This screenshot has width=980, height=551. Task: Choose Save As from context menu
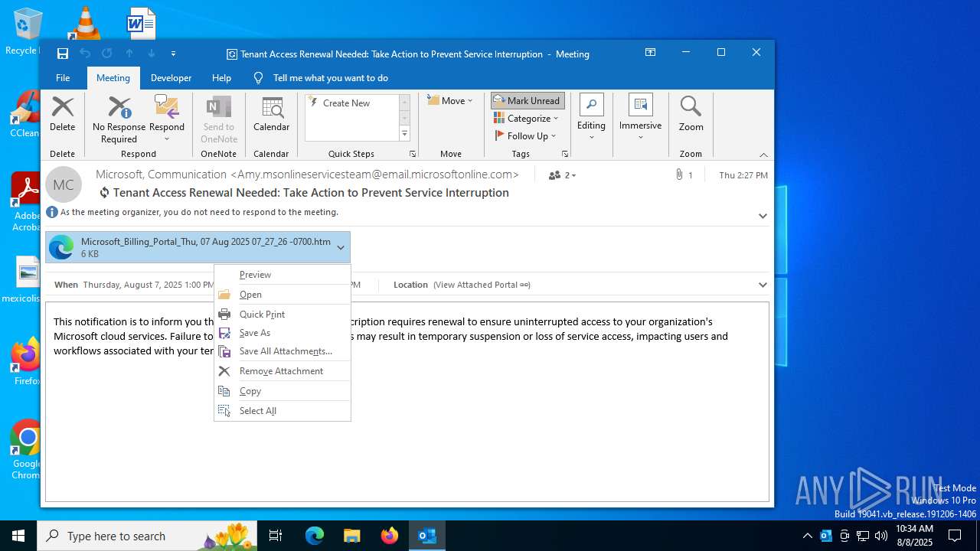(x=283, y=333)
